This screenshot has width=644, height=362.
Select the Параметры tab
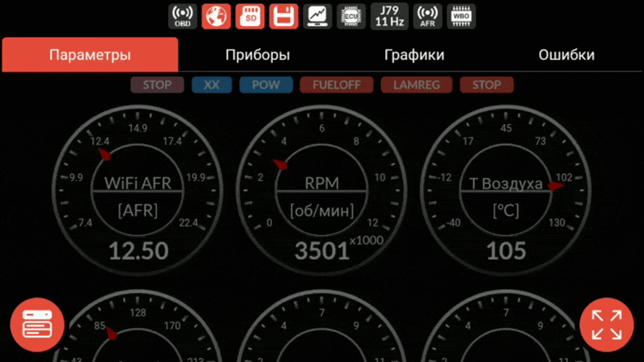click(90, 55)
